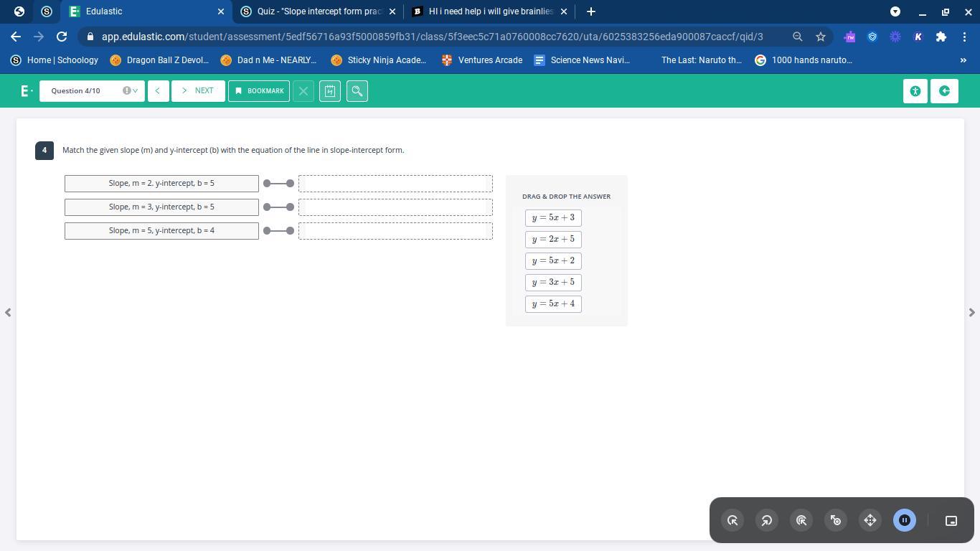Viewport: 980px width, 551px height.
Task: Reload the page
Action: (62, 37)
